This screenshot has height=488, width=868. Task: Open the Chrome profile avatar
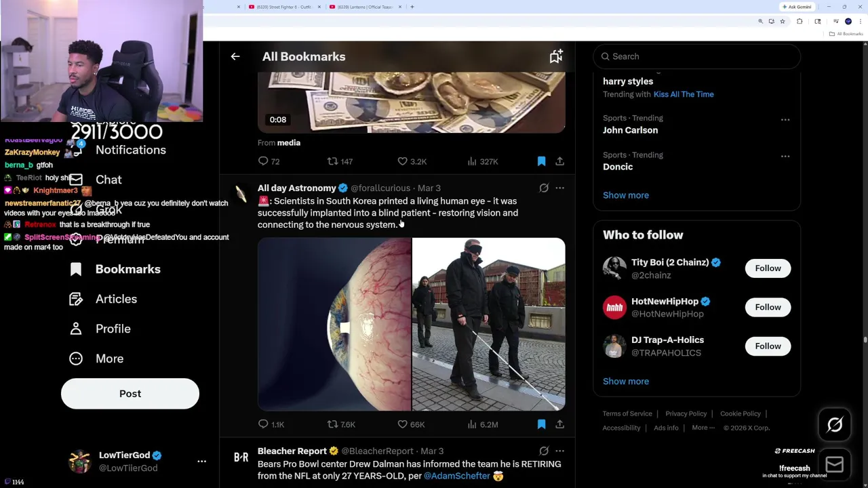(848, 22)
